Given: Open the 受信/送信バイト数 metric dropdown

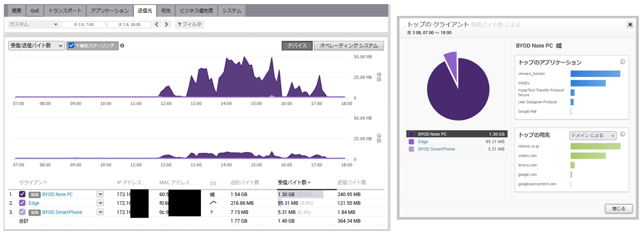Looking at the screenshot, I should [36, 46].
